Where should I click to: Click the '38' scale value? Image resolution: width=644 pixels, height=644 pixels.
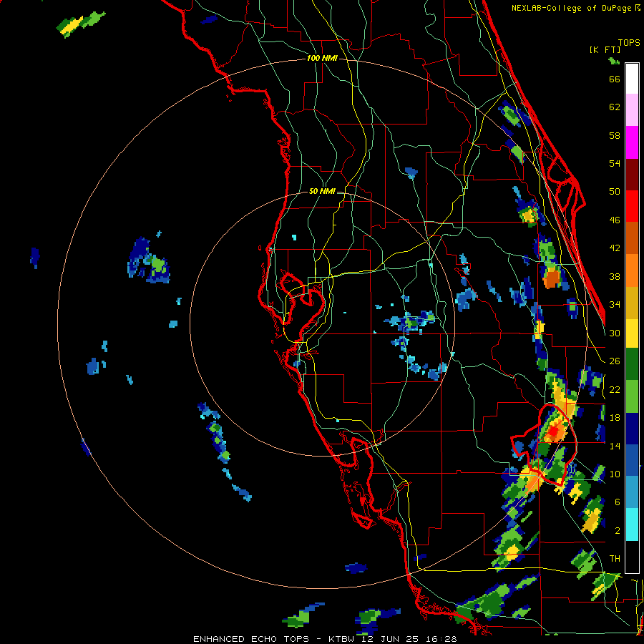pyautogui.click(x=615, y=276)
